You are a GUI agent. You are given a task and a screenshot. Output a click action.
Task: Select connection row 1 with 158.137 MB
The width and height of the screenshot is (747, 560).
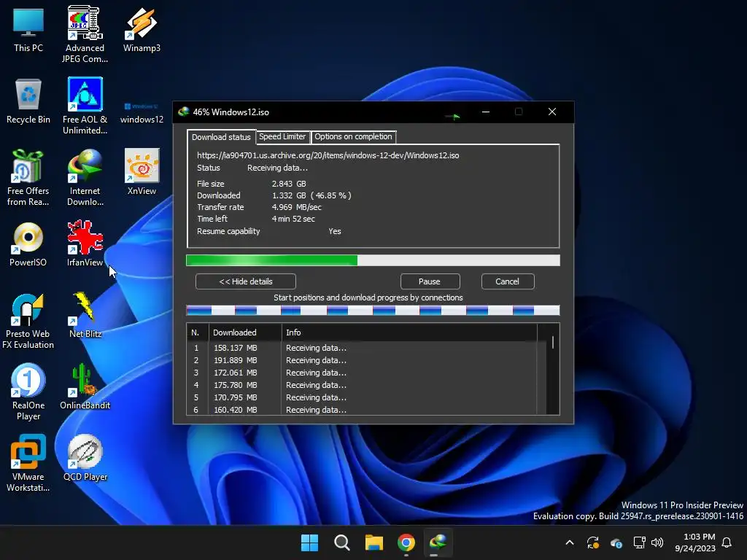[362, 348]
